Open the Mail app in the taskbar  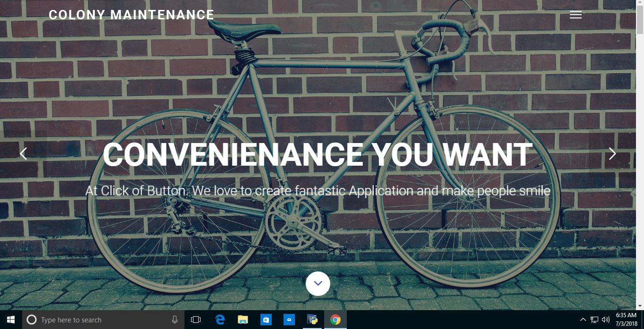(x=289, y=320)
